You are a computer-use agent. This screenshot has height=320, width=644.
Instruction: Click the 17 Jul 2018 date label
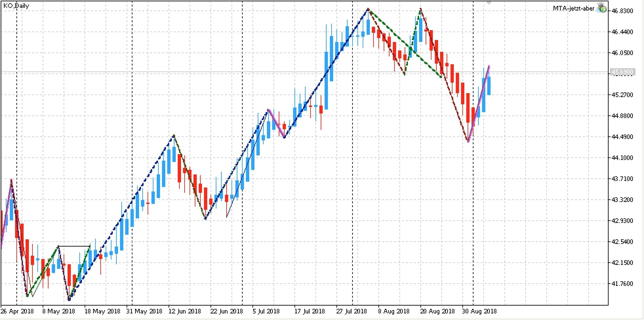310,311
